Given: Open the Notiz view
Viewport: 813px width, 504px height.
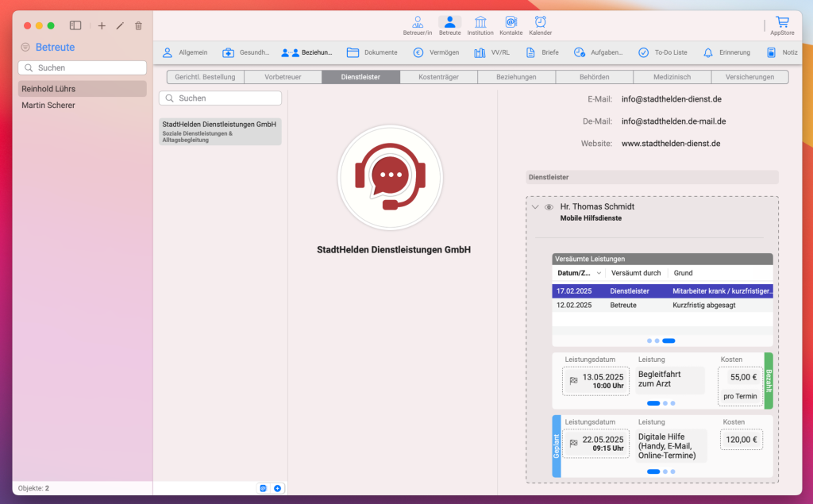Looking at the screenshot, I should pyautogui.click(x=782, y=52).
